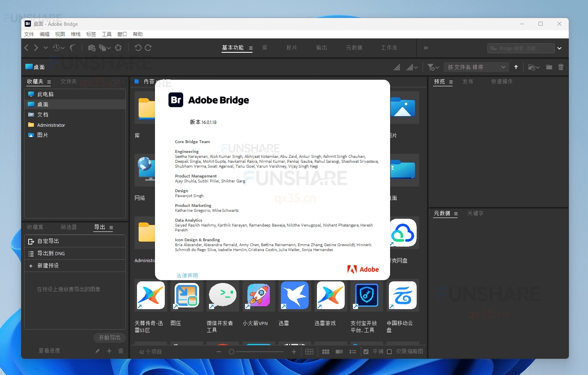Image resolution: width=588 pixels, height=375 pixels.
Task: Select the list view icon at the bottom
Action: click(x=353, y=352)
